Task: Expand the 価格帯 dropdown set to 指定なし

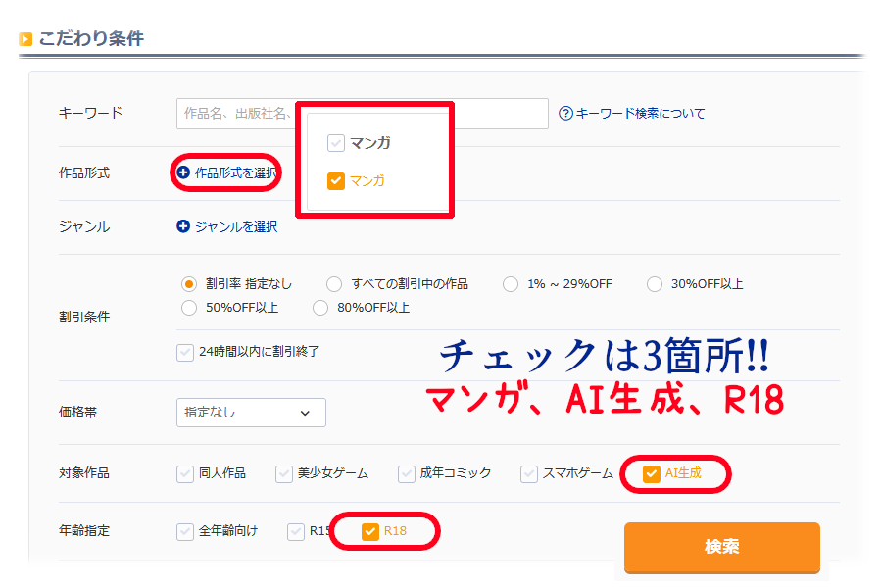Action: (251, 413)
